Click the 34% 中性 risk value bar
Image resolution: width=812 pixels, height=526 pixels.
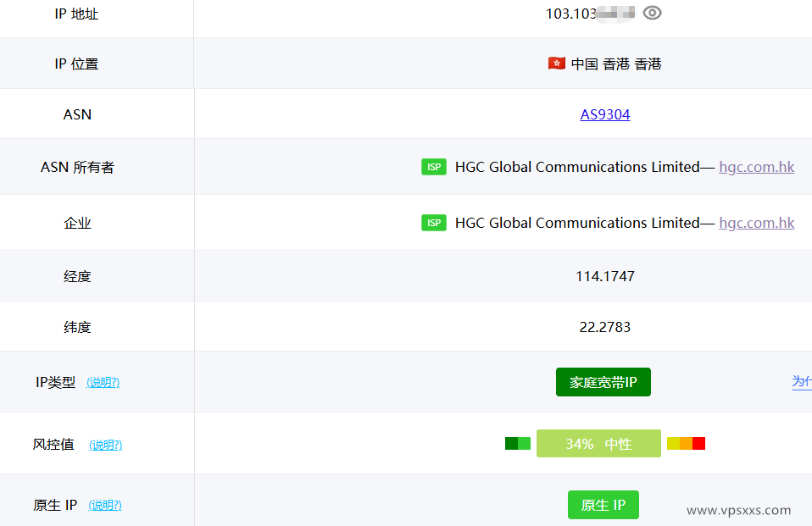pyautogui.click(x=598, y=443)
